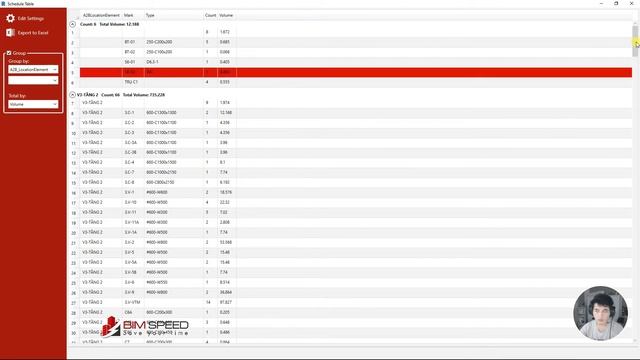Select the red highlighted row 5
640x360 pixels.
click(x=356, y=72)
